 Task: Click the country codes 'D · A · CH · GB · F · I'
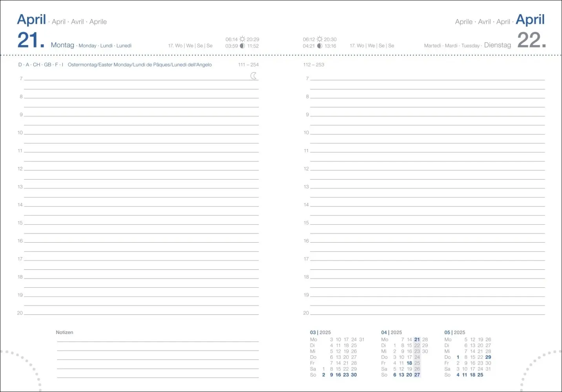41,65
